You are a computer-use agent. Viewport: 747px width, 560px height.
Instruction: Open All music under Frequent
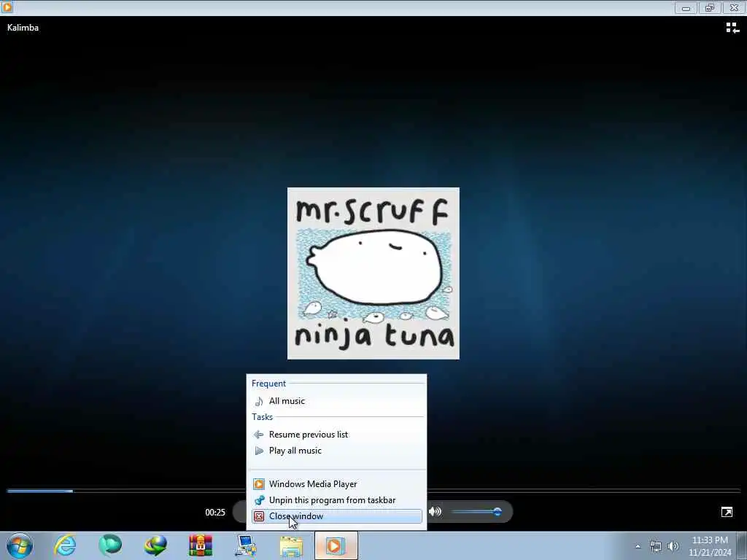coord(336,401)
